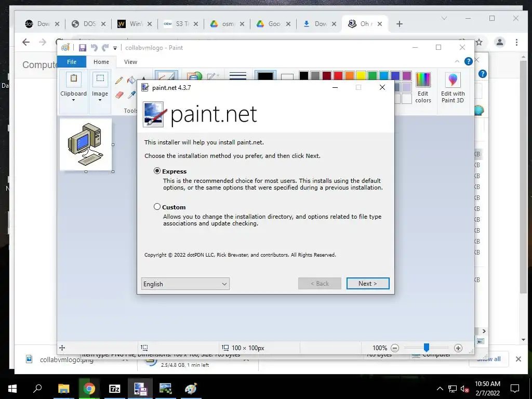Viewport: 532px width, 399px height.
Task: Select the Custom installation radio button
Action: pyautogui.click(x=157, y=207)
